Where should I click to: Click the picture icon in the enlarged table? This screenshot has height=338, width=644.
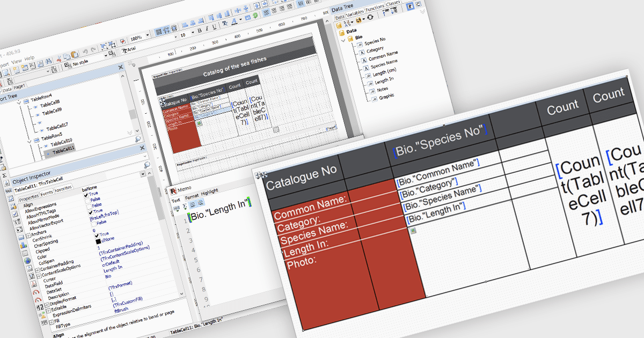tap(413, 231)
